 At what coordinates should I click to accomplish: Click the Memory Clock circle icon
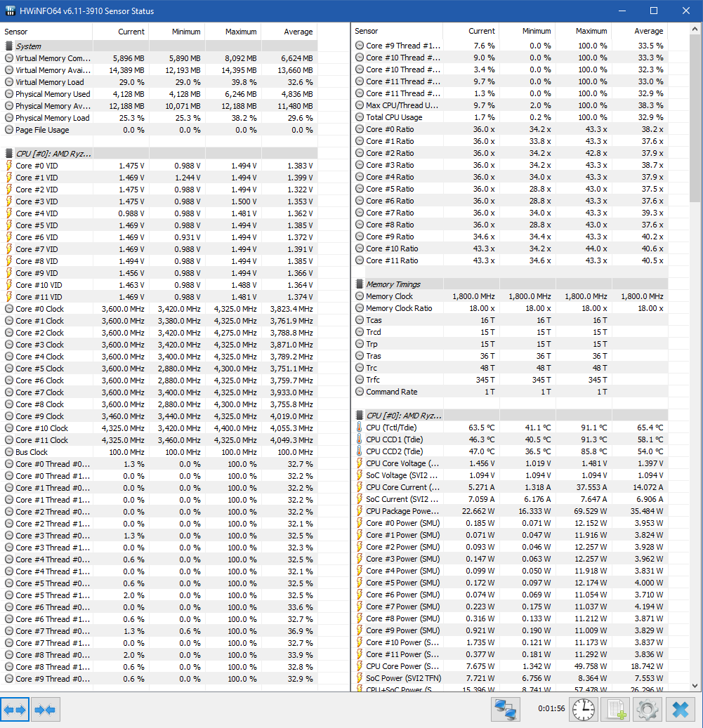tap(360, 296)
